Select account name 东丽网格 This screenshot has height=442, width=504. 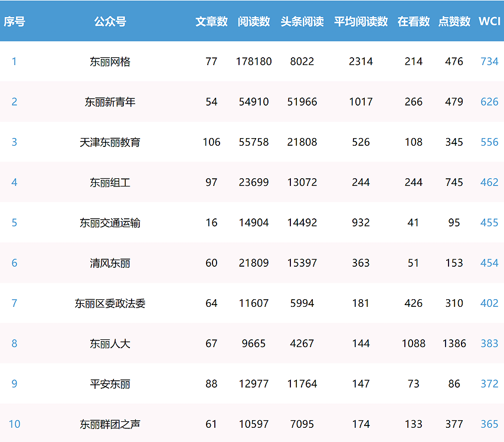(110, 61)
